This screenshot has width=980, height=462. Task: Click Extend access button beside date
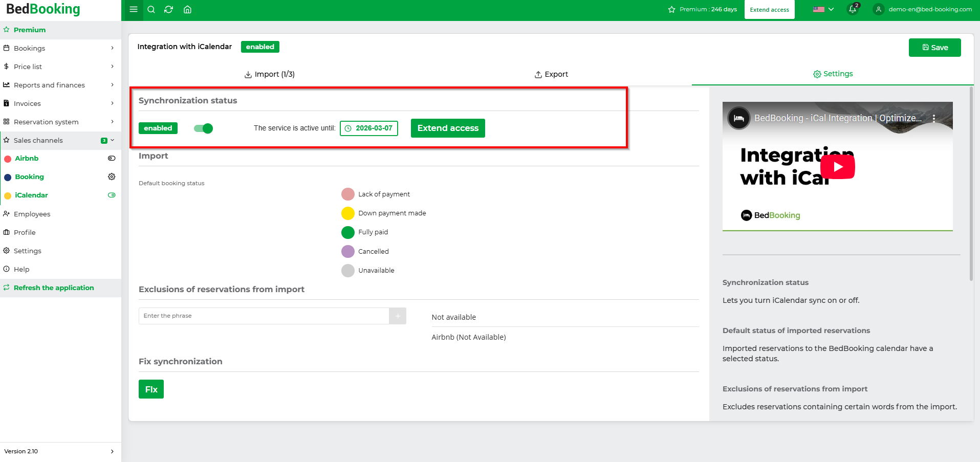[x=448, y=128]
